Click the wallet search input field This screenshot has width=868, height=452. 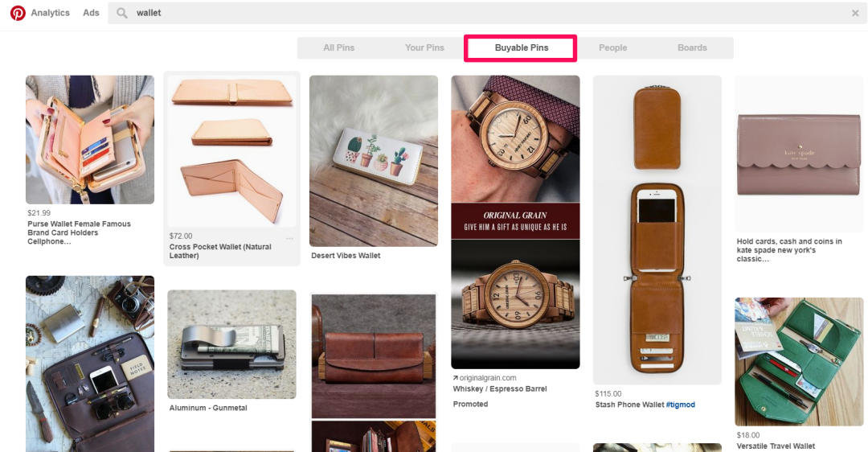pos(487,13)
